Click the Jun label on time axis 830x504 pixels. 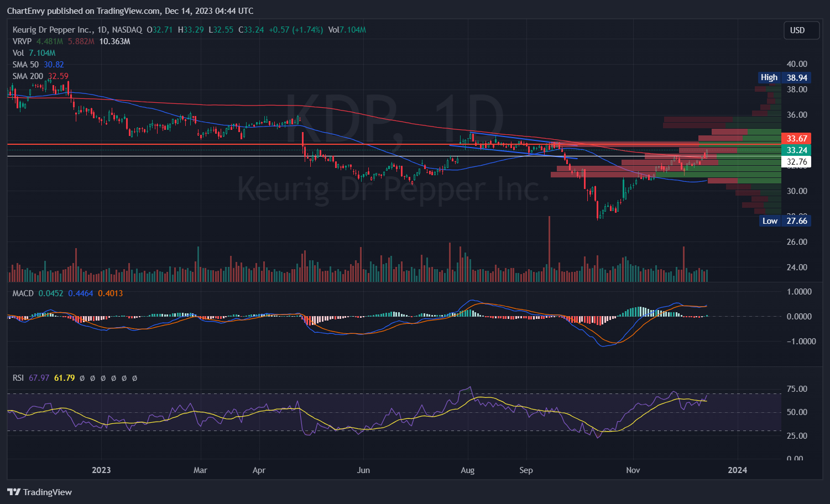363,470
